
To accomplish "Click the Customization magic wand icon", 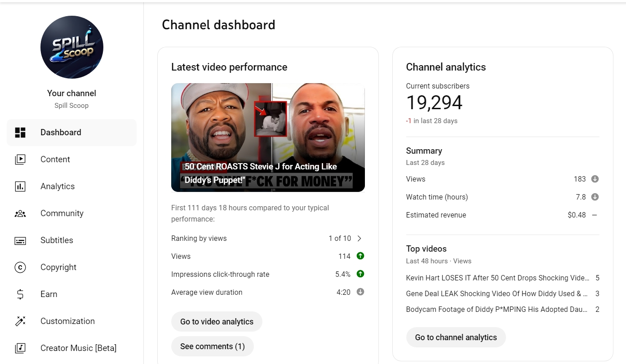I will click(20, 321).
